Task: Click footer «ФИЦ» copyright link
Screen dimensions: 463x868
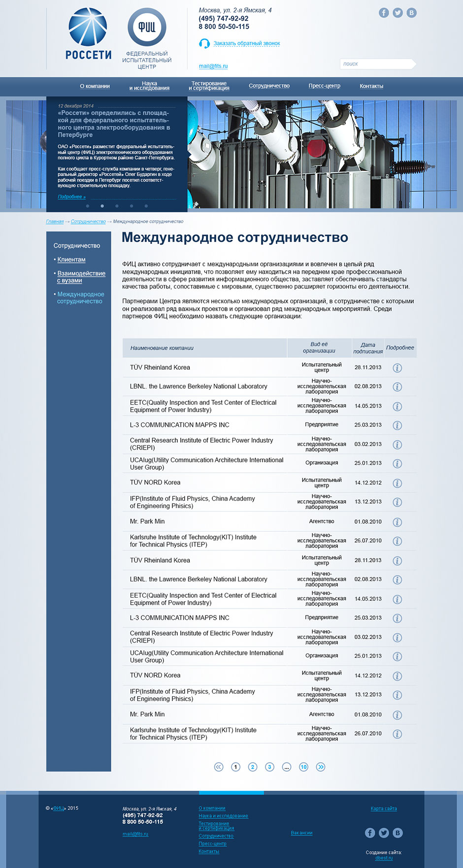Action: [58, 808]
